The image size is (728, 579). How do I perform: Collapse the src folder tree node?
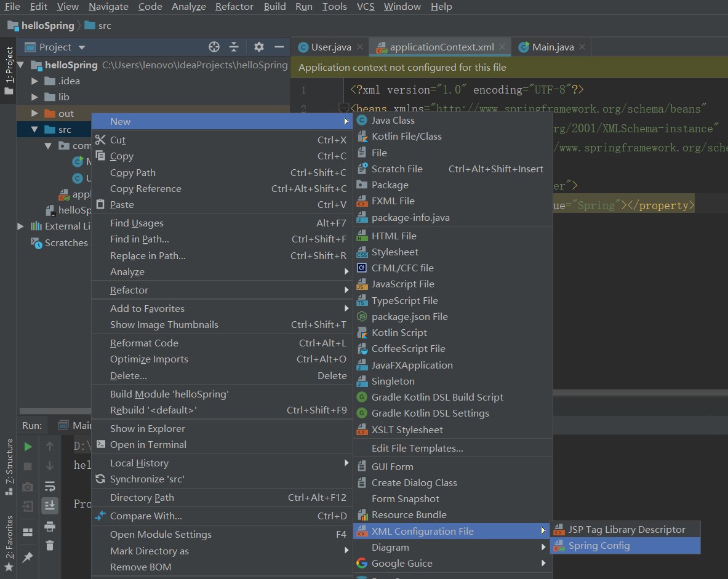pos(34,130)
